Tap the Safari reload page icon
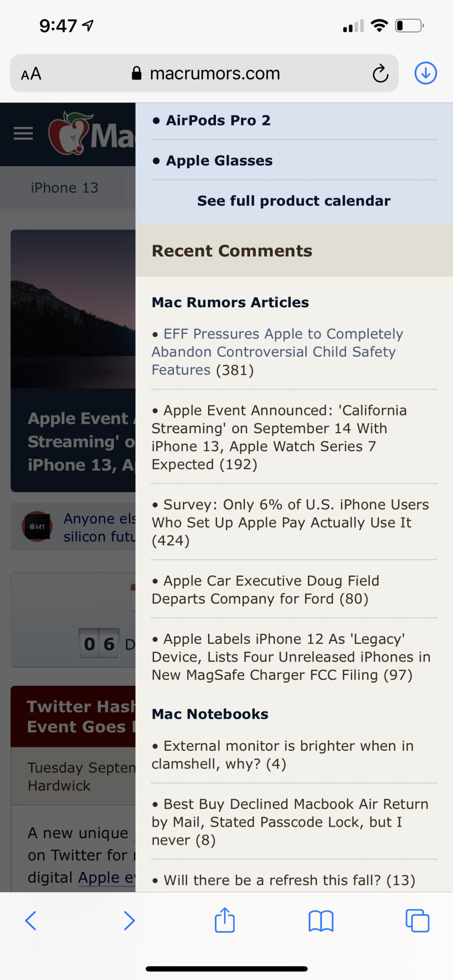This screenshot has height=980, width=453. (381, 74)
